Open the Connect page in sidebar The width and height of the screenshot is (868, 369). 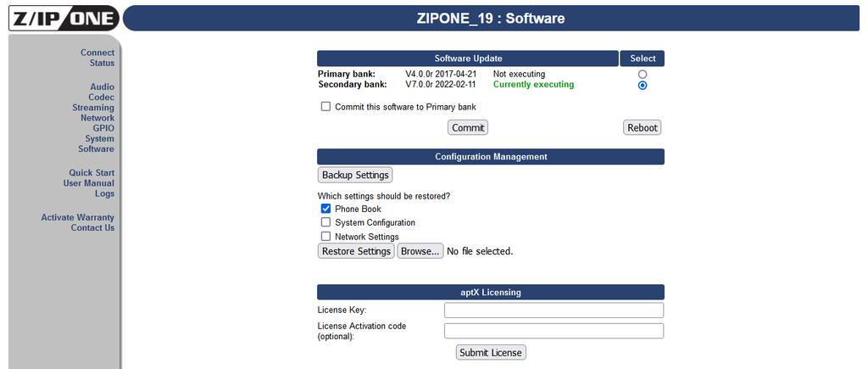tap(97, 53)
